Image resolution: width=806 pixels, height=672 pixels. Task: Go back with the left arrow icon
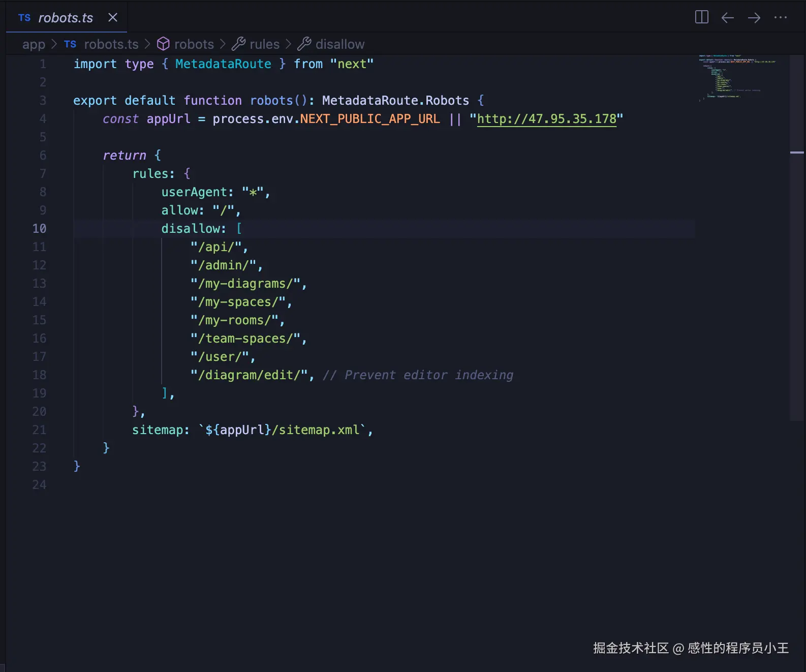(x=728, y=18)
